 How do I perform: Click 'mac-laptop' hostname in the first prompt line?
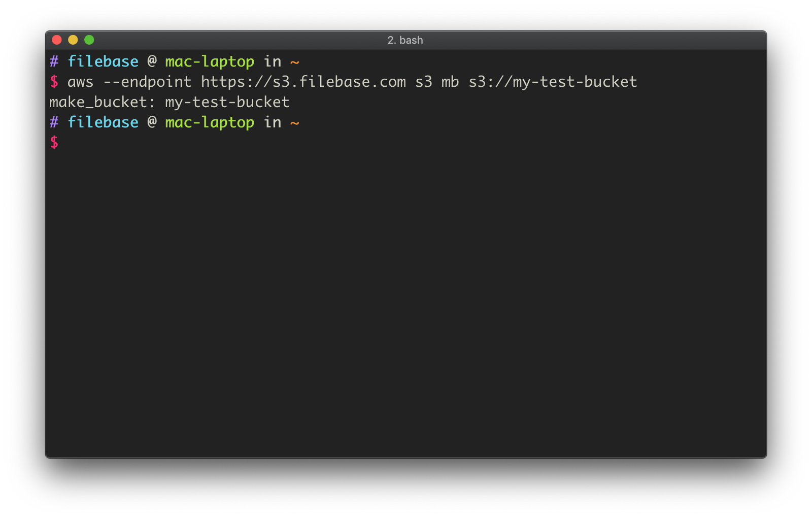(x=210, y=62)
